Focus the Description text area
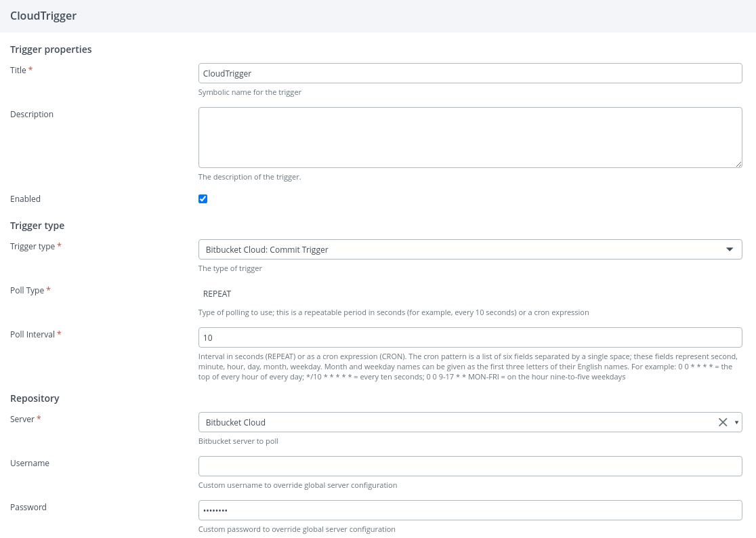 469,137
